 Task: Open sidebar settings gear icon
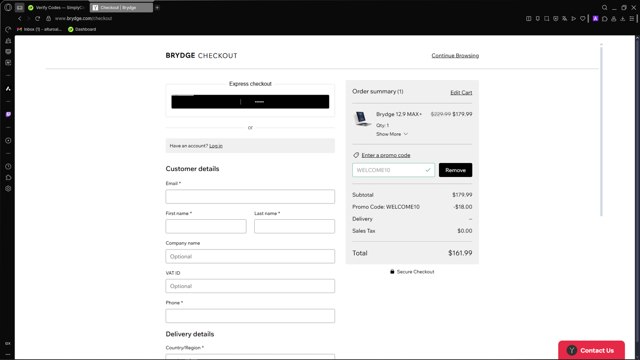[8, 189]
